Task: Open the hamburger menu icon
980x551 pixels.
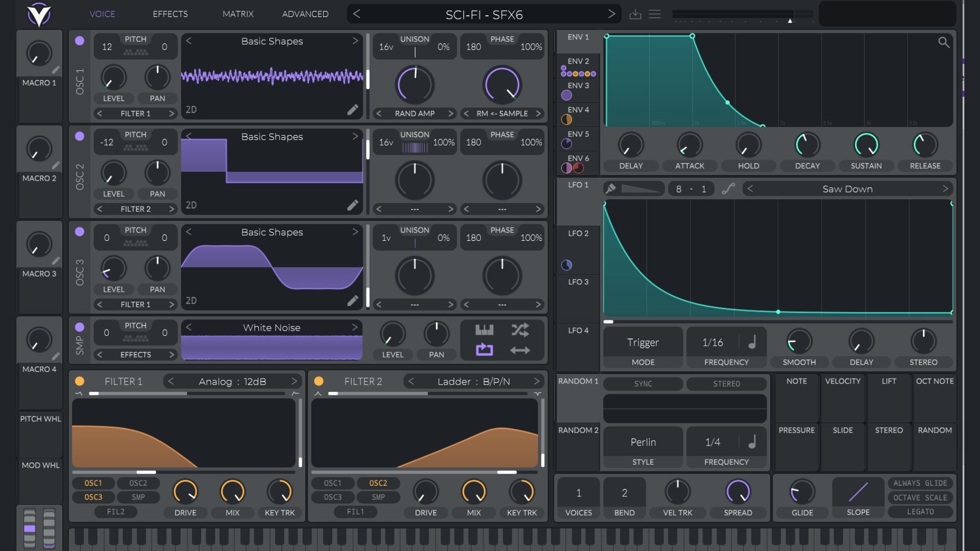Action: tap(654, 14)
